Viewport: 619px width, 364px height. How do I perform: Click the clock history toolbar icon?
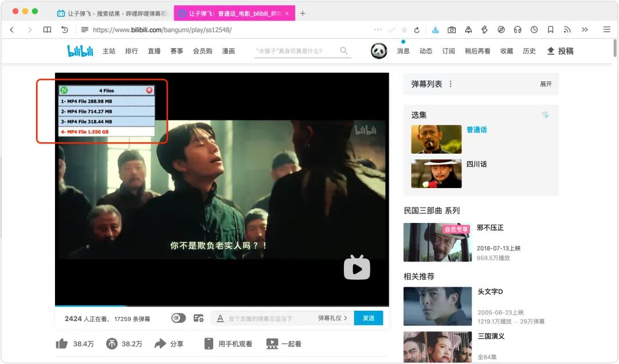(x=534, y=30)
